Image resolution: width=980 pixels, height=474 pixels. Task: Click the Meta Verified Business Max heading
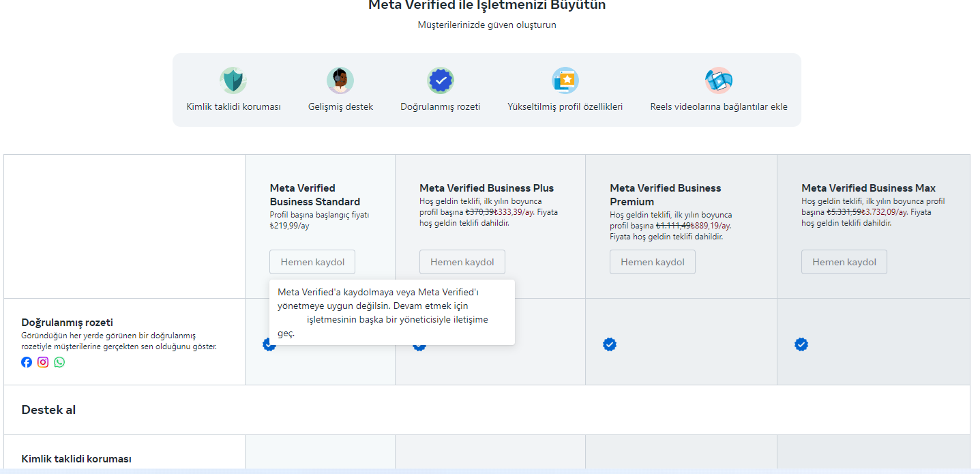pos(869,188)
